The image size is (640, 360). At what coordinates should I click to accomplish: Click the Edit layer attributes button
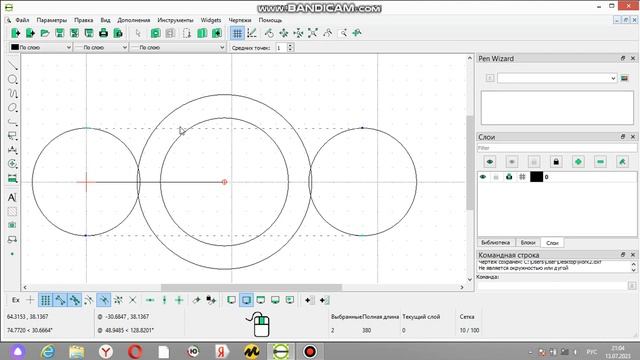point(622,162)
